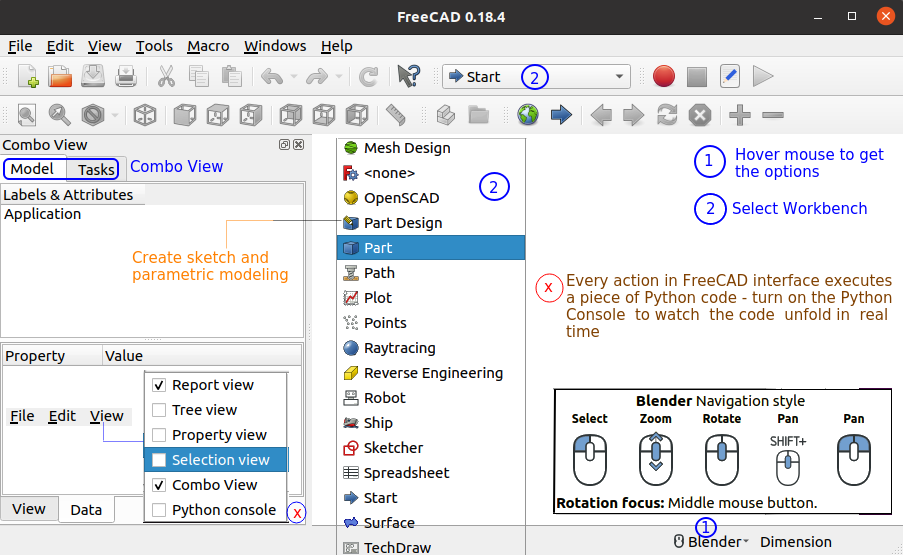Image resolution: width=903 pixels, height=560 pixels.
Task: Click the Create part icon
Action: click(446, 115)
